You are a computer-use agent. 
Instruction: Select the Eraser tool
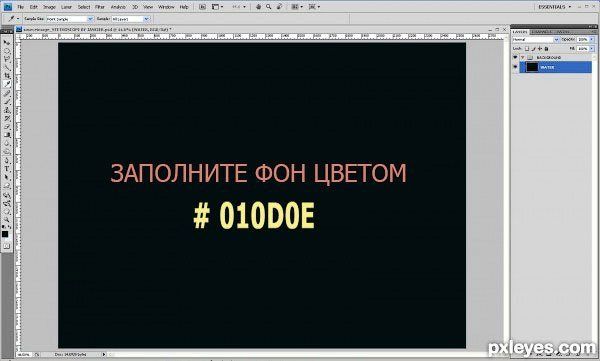[x=7, y=127]
